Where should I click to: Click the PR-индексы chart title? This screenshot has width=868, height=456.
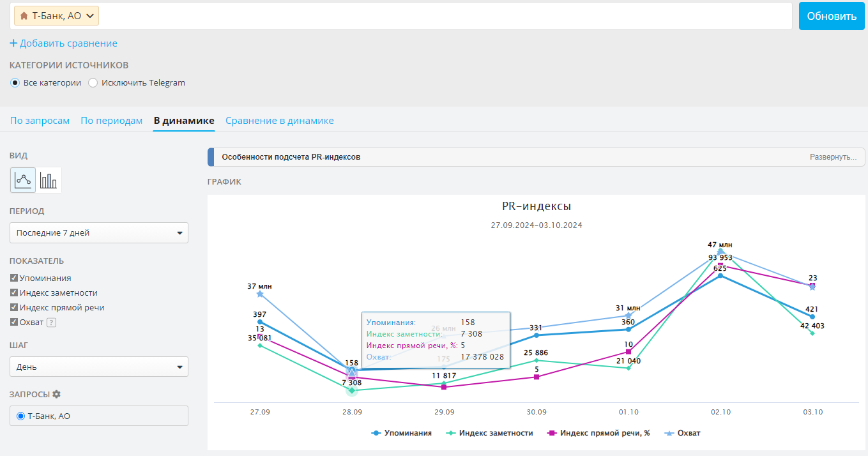(x=537, y=206)
